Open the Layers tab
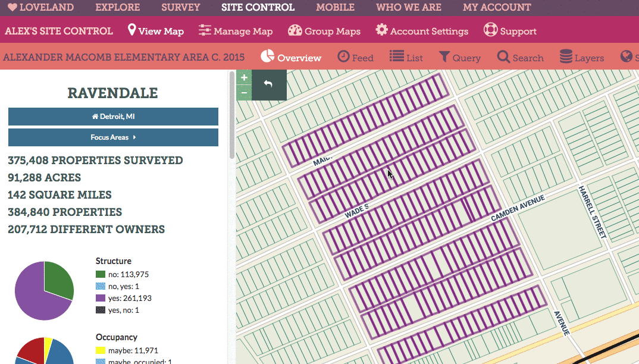 click(582, 58)
